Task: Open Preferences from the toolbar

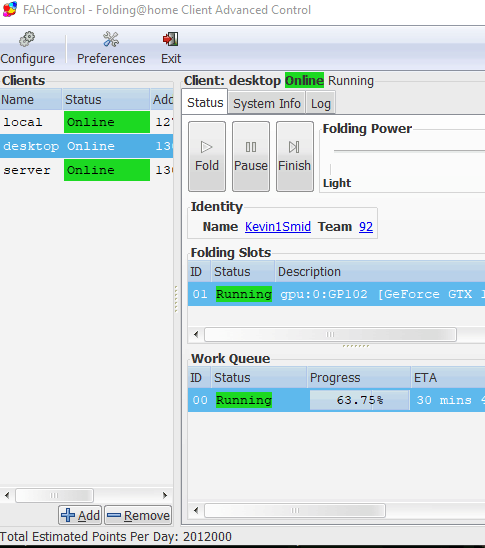Action: [111, 48]
